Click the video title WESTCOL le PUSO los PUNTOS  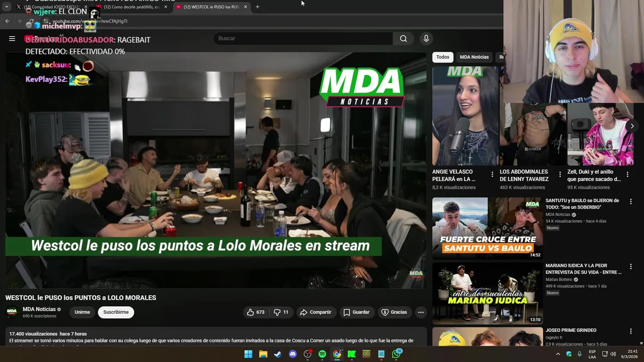pyautogui.click(x=80, y=298)
